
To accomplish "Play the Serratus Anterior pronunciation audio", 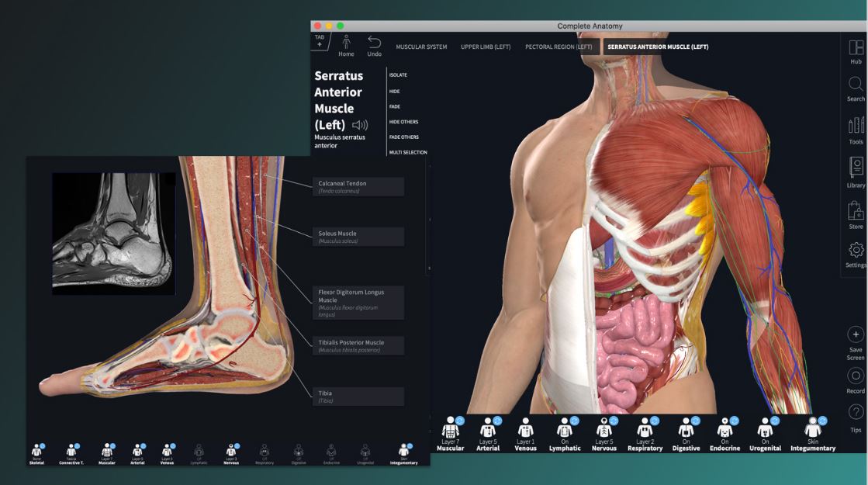I will click(x=360, y=125).
